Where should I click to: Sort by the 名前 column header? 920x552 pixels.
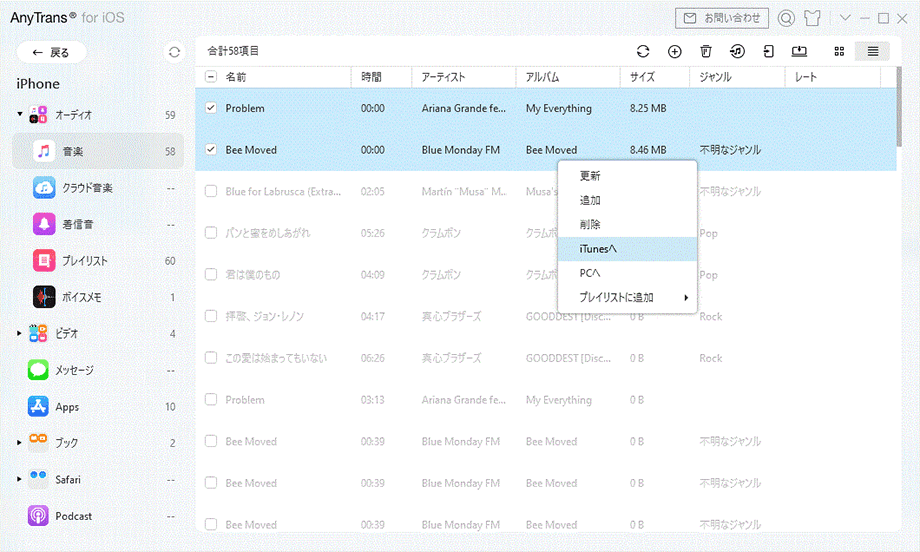[x=236, y=77]
